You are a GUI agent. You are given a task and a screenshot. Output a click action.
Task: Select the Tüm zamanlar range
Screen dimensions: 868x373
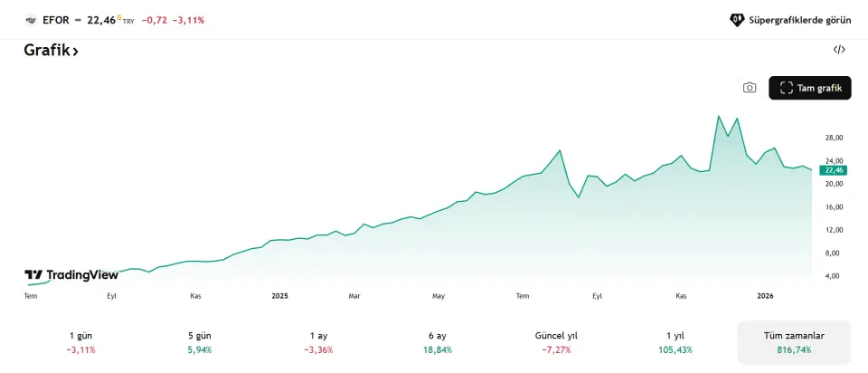click(x=794, y=342)
